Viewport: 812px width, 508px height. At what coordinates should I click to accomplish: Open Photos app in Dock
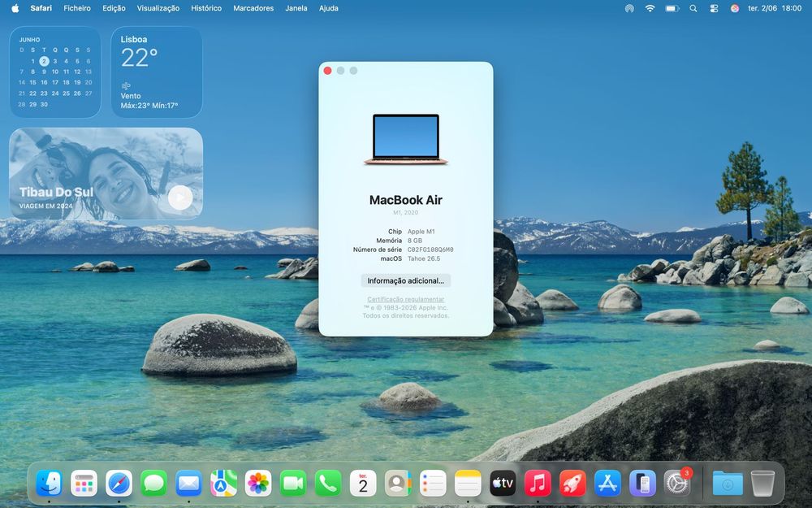click(258, 483)
